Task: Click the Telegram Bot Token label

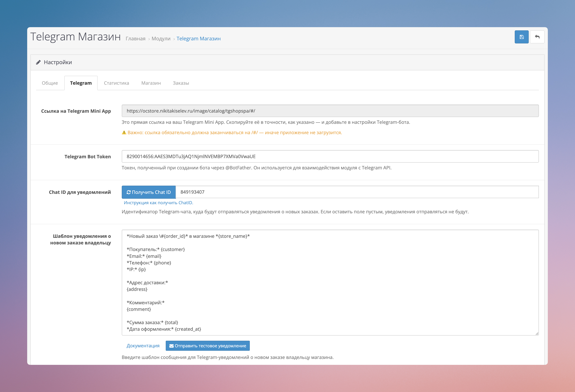Action: [88, 157]
